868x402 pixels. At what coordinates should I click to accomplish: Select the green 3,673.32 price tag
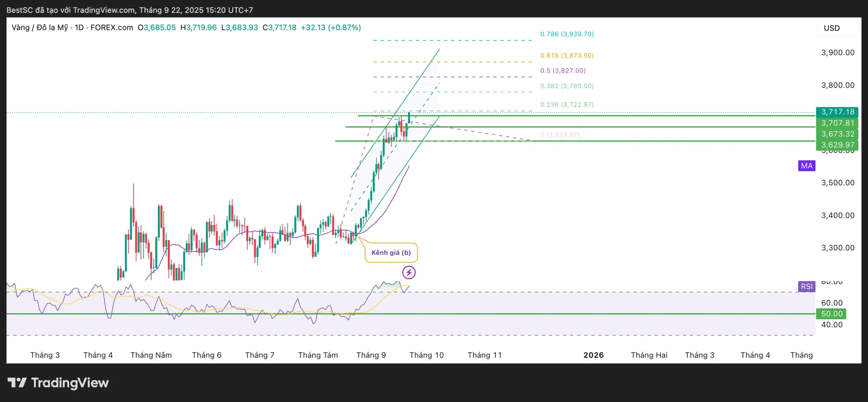coord(837,134)
